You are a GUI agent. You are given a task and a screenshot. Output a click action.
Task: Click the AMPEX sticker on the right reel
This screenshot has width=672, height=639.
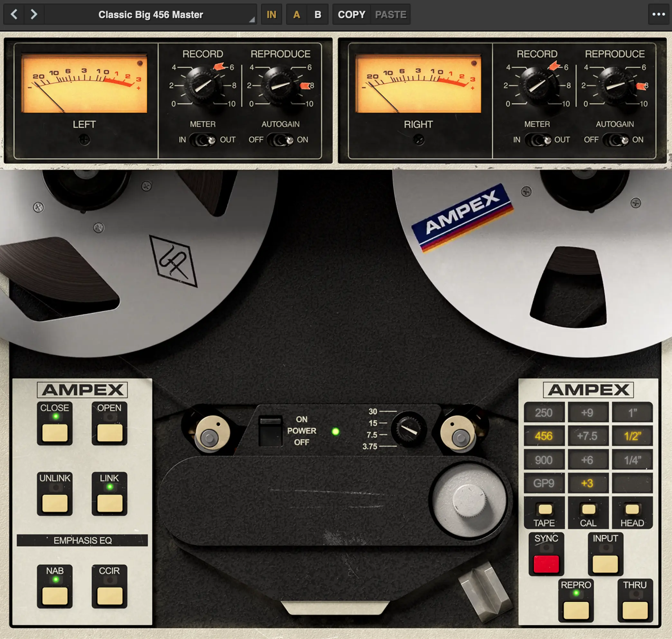462,218
